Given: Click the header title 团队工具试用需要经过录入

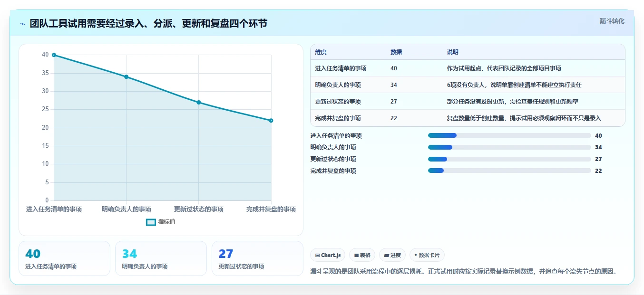Looking at the screenshot, I should [148, 24].
